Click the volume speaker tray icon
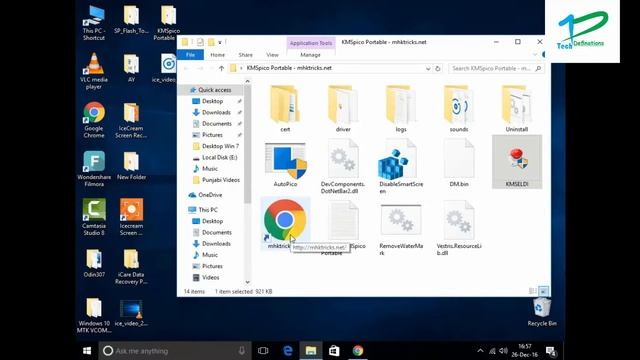The image size is (640, 360). (x=504, y=351)
